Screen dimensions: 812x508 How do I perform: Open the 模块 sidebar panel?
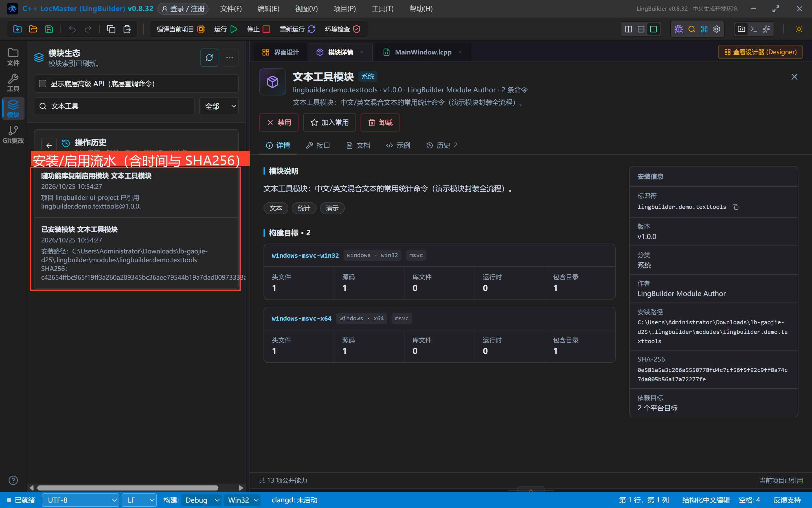pos(13,109)
